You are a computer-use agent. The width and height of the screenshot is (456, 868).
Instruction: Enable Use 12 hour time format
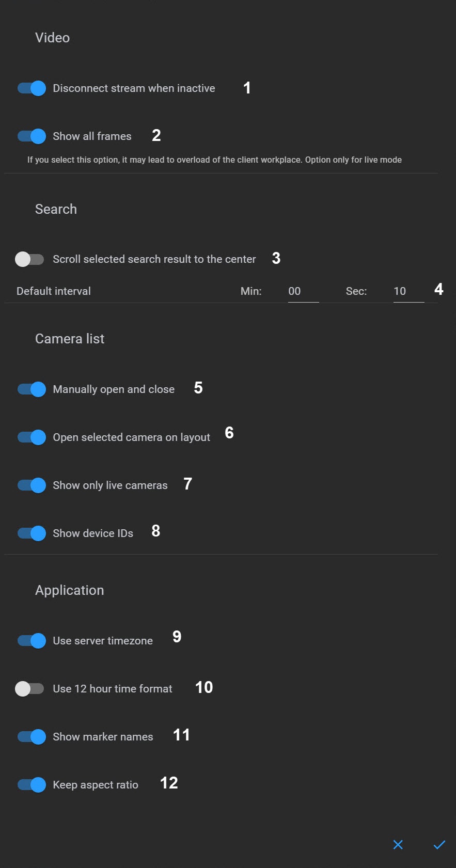(29, 689)
